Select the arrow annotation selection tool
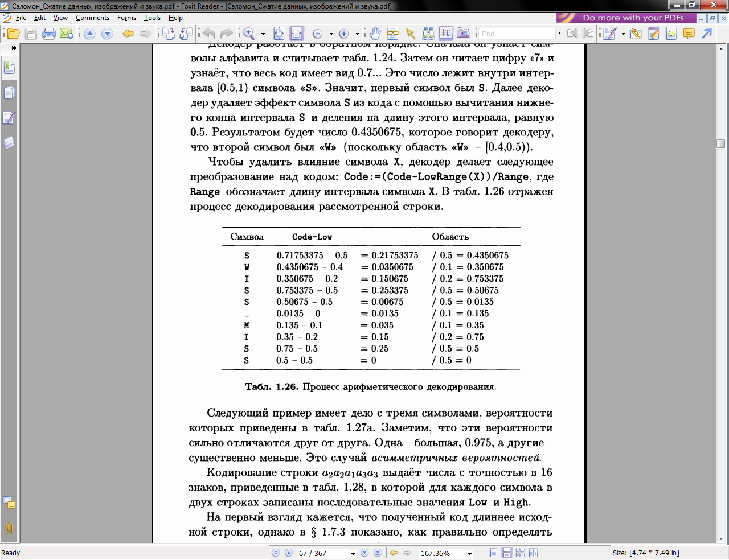Viewport: 729px width, 560px height. [x=410, y=34]
